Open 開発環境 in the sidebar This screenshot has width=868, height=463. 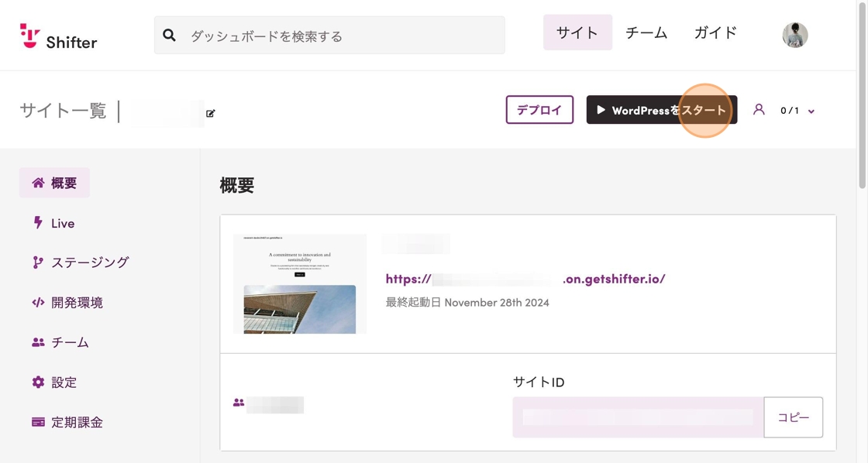coord(67,303)
